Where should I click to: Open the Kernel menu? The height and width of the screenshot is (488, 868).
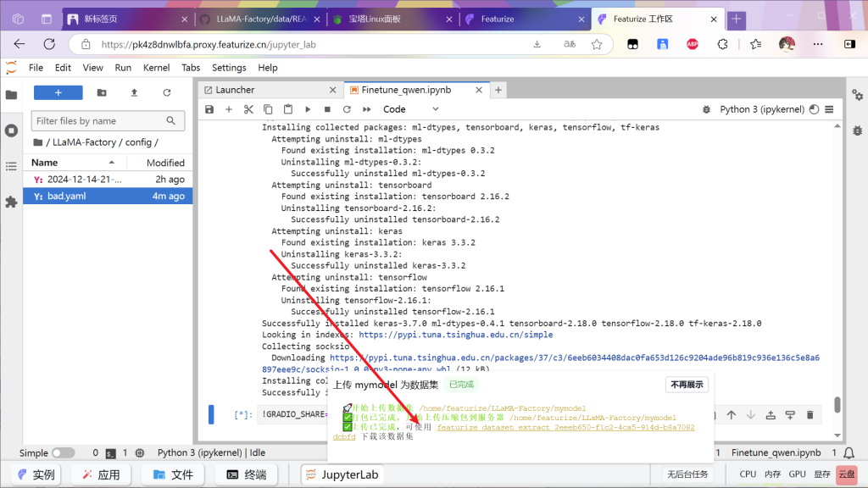coord(156,68)
